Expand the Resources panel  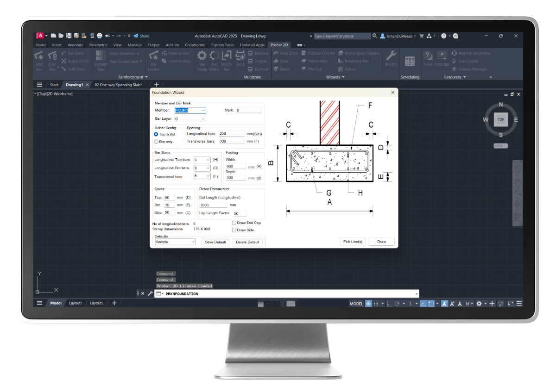coord(455,77)
